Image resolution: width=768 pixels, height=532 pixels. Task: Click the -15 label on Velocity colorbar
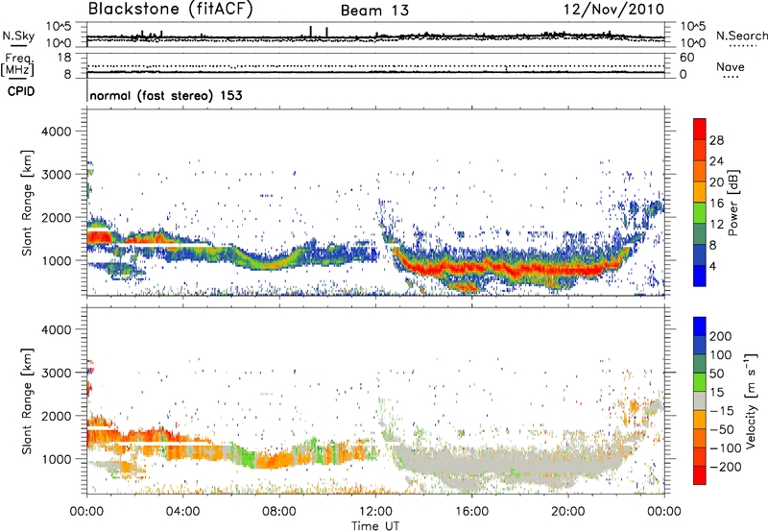click(x=721, y=411)
